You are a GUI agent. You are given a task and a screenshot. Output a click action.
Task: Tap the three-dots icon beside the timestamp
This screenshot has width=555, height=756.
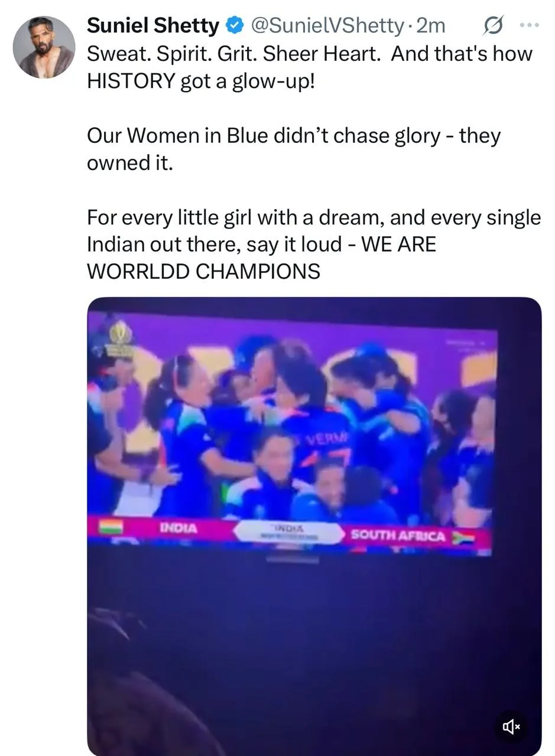click(x=530, y=25)
